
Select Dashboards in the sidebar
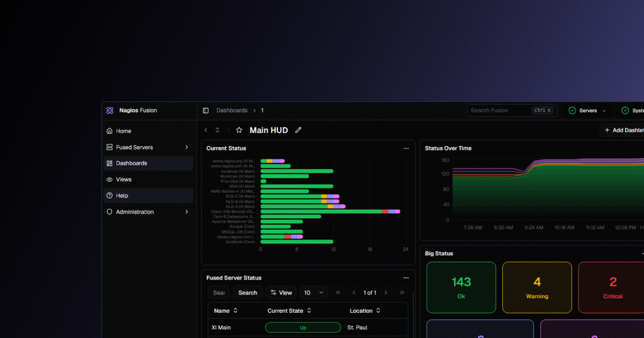148,163
